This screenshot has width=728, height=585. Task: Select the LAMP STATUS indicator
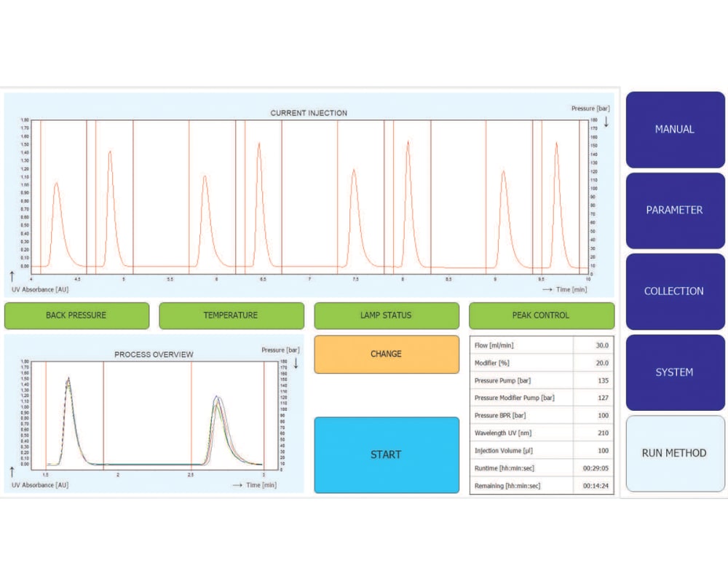(x=387, y=315)
